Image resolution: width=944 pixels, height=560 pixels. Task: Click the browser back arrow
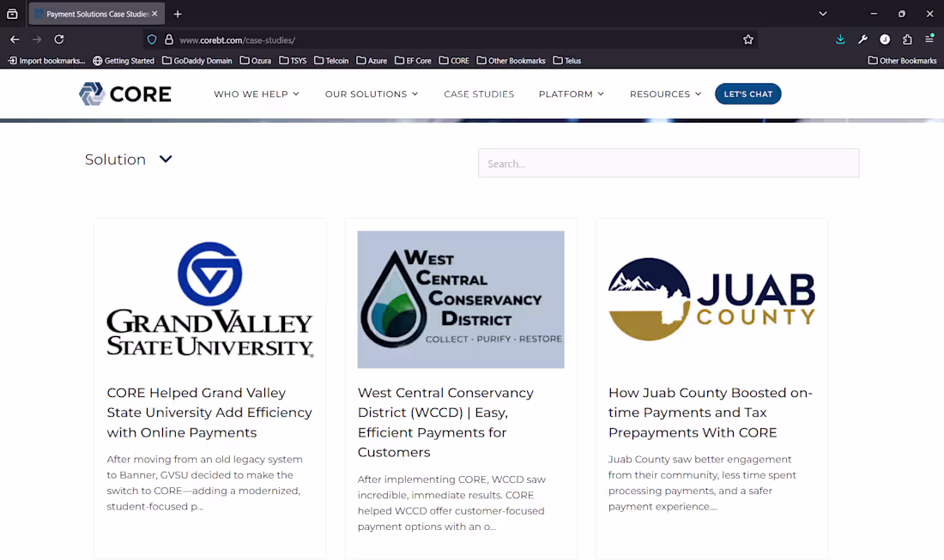click(x=15, y=39)
